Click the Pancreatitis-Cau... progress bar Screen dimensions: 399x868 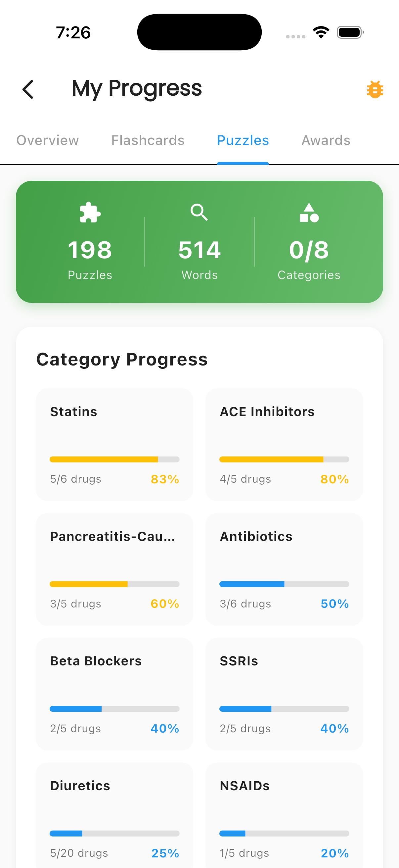[x=114, y=584]
